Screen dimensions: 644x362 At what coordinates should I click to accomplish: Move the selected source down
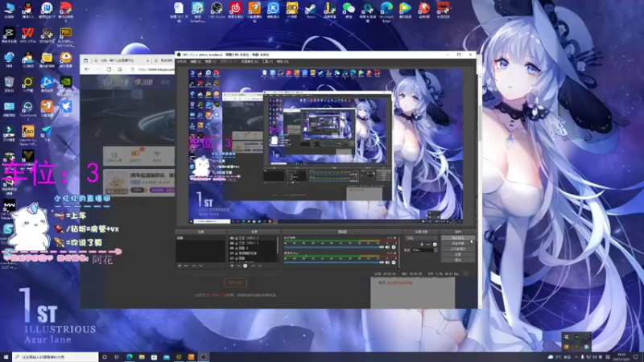[x=259, y=266]
